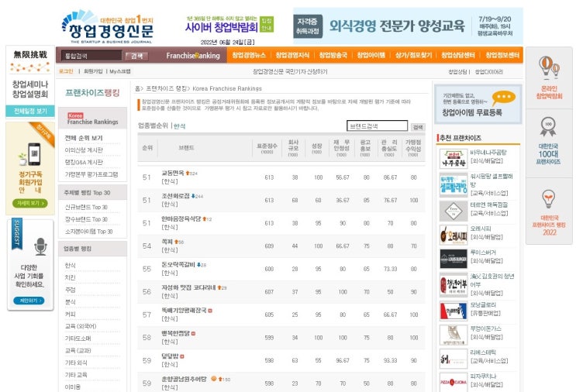Open the FranchiseRanking menu
Screen dimensions: 576x392
pos(193,56)
